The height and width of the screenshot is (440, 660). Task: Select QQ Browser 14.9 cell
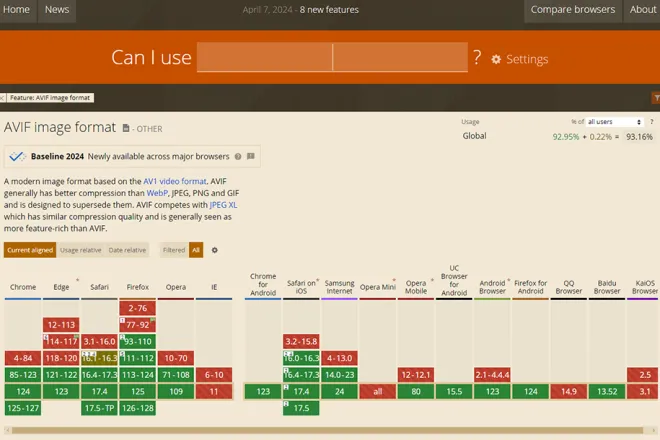[x=569, y=392]
